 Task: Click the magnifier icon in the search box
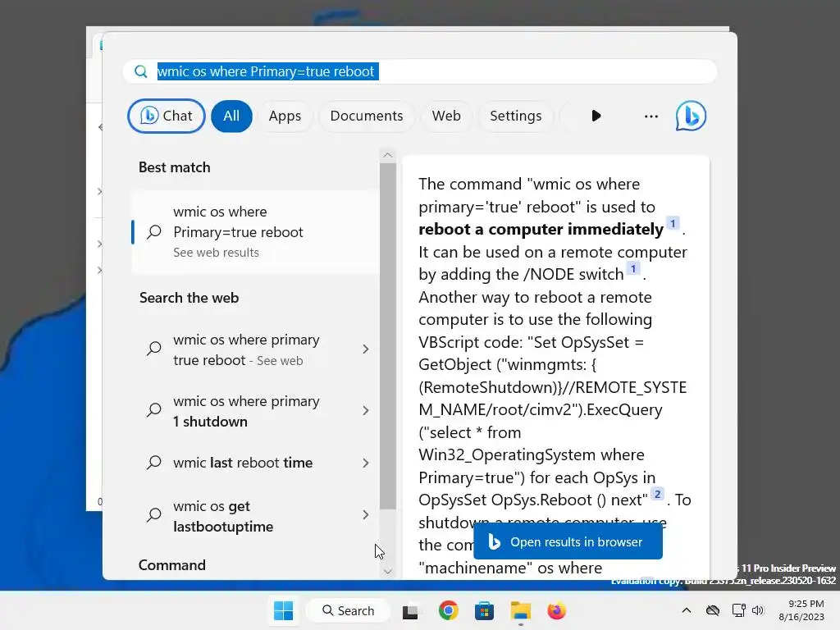(x=141, y=71)
